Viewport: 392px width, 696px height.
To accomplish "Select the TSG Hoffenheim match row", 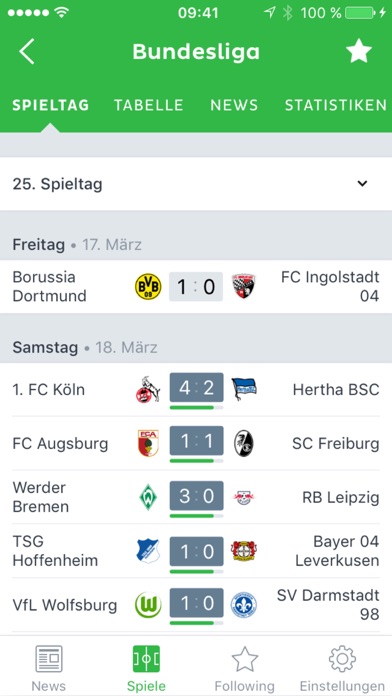I will pos(196,551).
